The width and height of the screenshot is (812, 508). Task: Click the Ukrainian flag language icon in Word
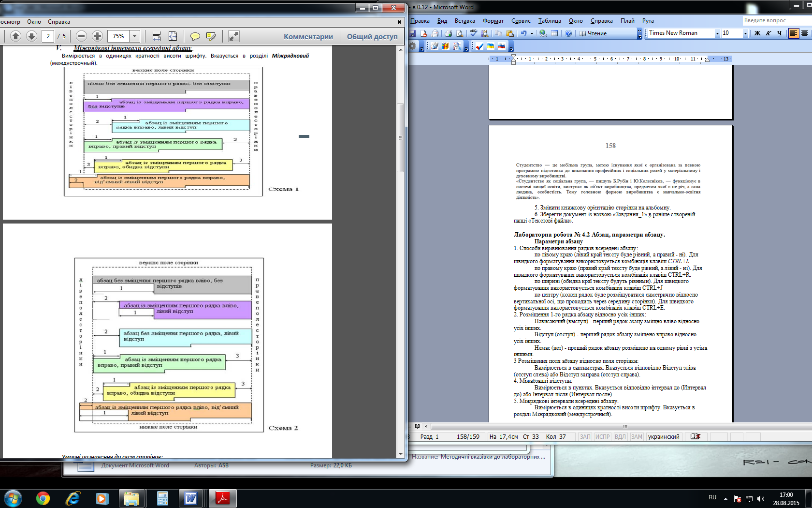coord(491,46)
